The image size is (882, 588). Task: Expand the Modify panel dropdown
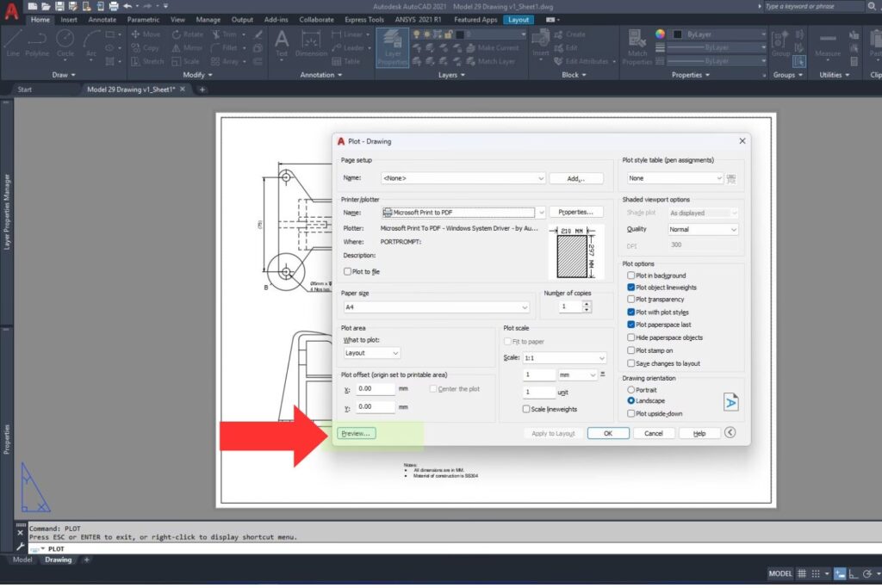pos(197,75)
